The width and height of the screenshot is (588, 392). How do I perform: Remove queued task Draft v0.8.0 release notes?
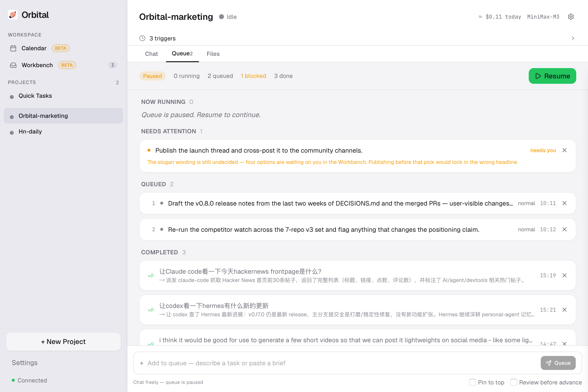point(564,203)
